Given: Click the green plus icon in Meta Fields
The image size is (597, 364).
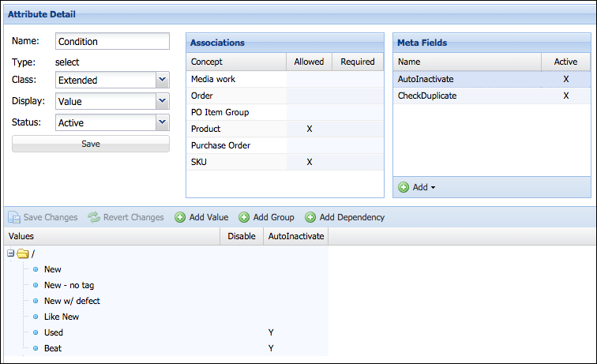Looking at the screenshot, I should [404, 187].
